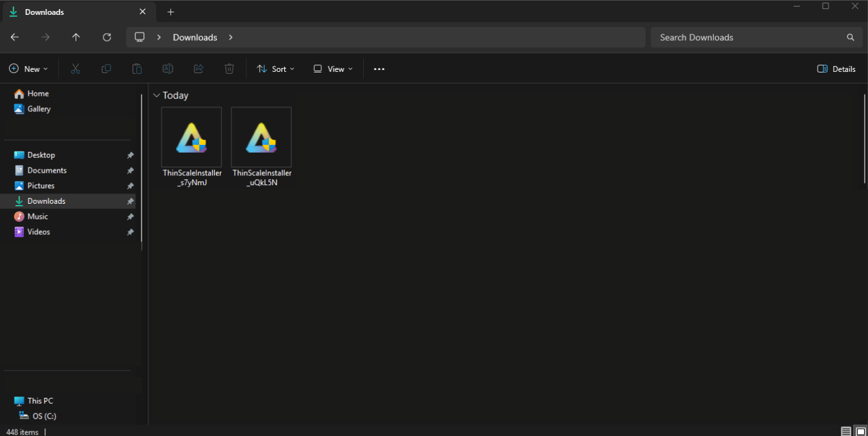Viewport: 868px width, 436px height.
Task: Click the Rename icon in toolbar
Action: (x=167, y=69)
